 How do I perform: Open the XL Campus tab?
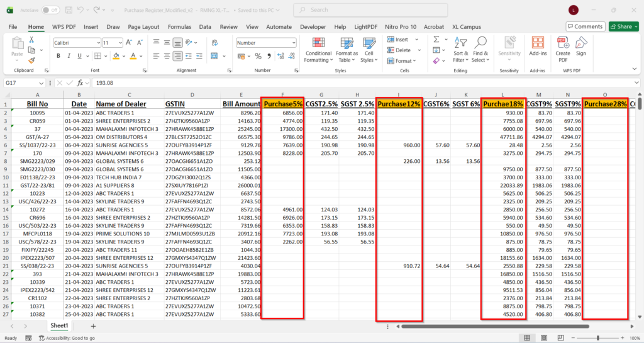click(x=467, y=26)
